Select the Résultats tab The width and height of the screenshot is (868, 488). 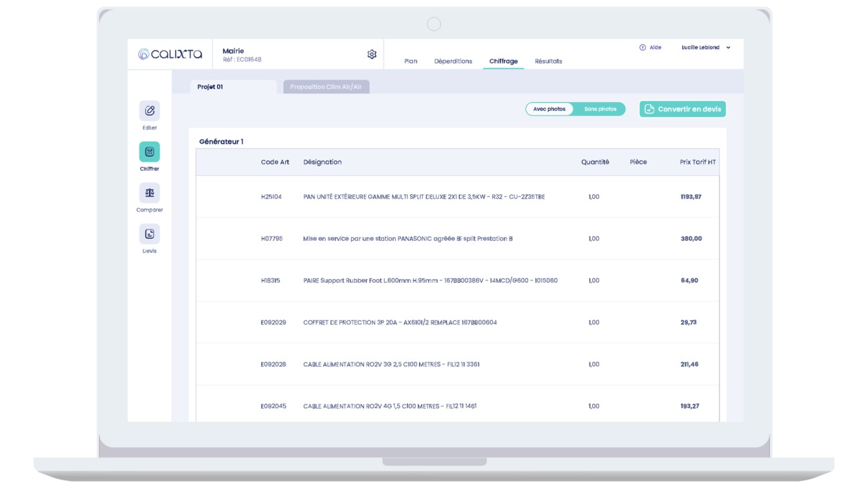pyautogui.click(x=548, y=61)
